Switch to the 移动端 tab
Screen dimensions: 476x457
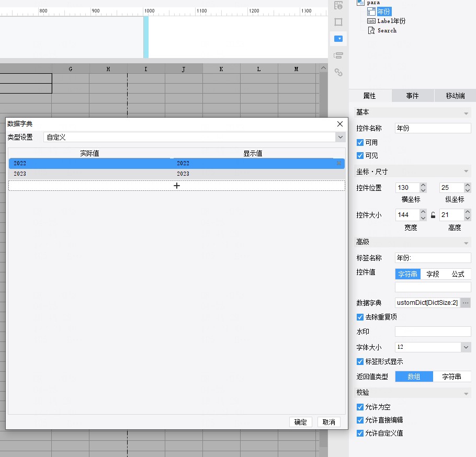tap(455, 96)
